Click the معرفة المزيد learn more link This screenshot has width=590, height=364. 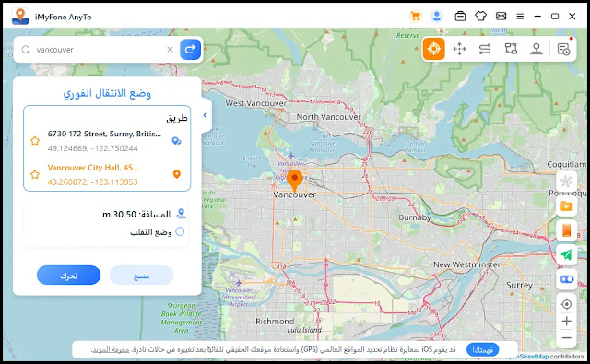point(111,350)
